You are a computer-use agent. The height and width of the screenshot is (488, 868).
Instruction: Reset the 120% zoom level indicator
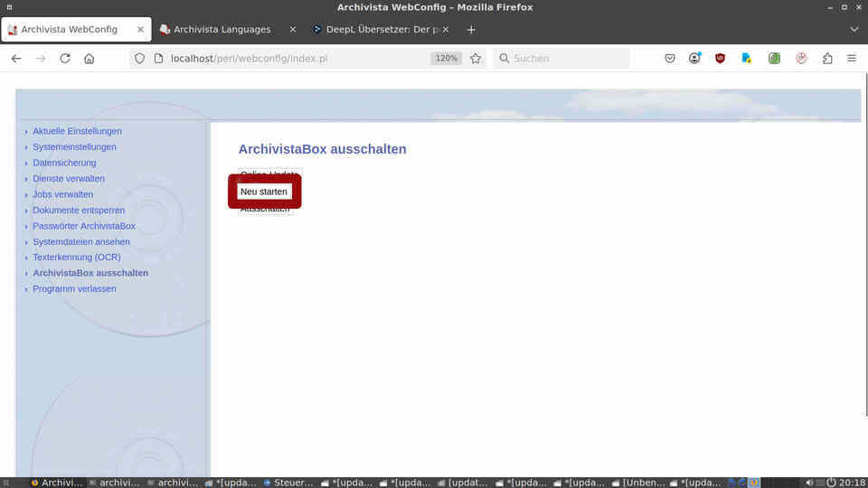pos(446,58)
